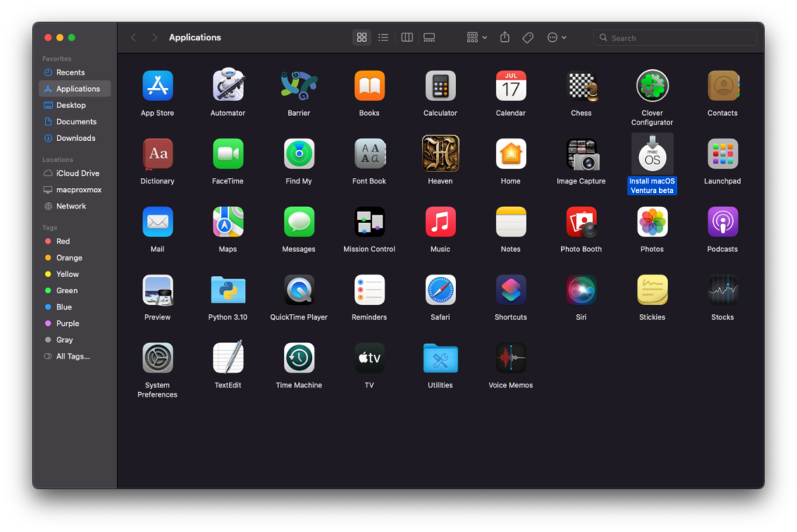Click the Siri app icon
This screenshot has height=532, width=797.
581,289
